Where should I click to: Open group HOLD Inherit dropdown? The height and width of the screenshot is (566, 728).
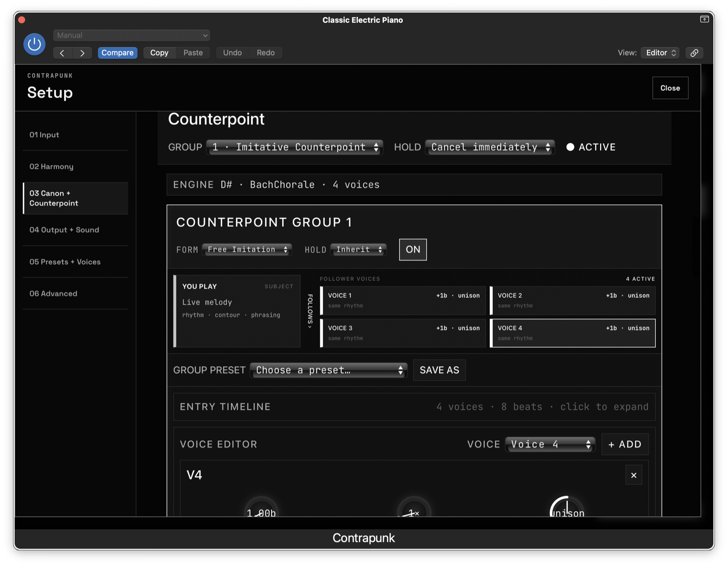[x=359, y=250]
